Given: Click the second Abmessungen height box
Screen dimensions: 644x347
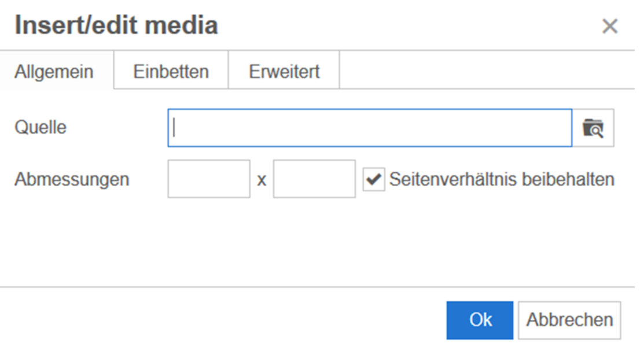Looking at the screenshot, I should tap(314, 179).
